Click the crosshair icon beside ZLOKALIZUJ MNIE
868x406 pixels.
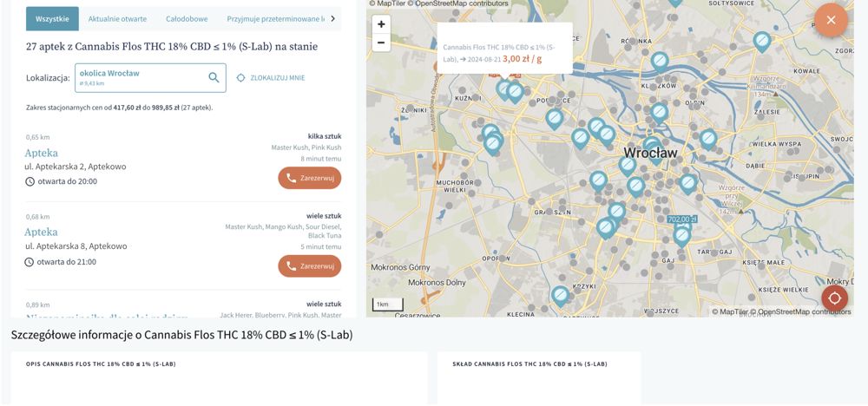(x=240, y=78)
